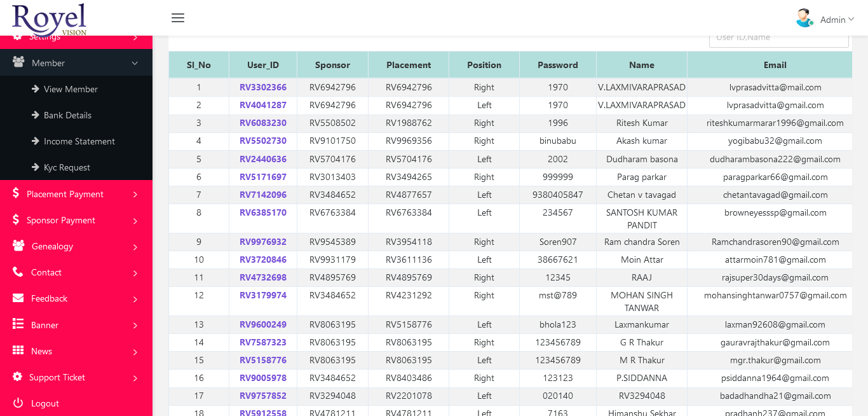
Task: Click the envelope icon beside Feedback
Action: click(x=18, y=298)
